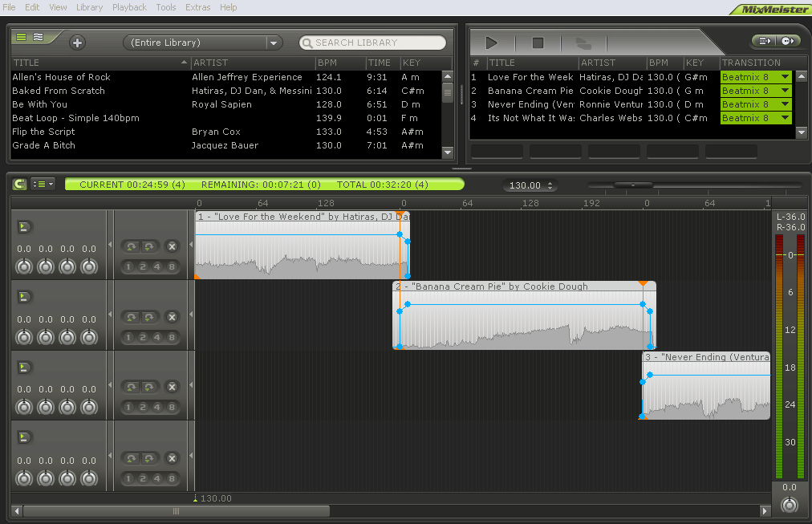This screenshot has width=812, height=524.
Task: Click first track's loop-down arrow icon
Action: (x=149, y=247)
